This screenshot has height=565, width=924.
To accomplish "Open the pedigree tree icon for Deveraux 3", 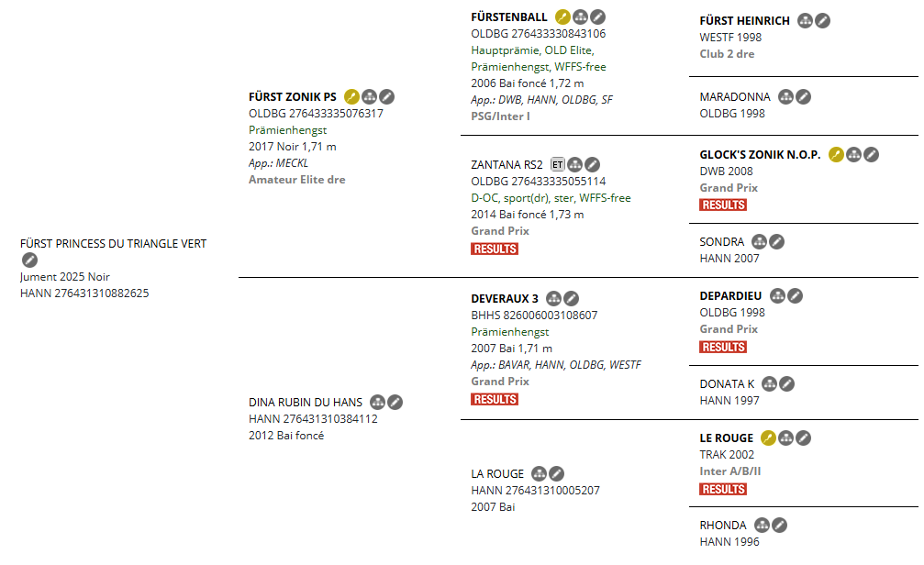I will [x=553, y=298].
